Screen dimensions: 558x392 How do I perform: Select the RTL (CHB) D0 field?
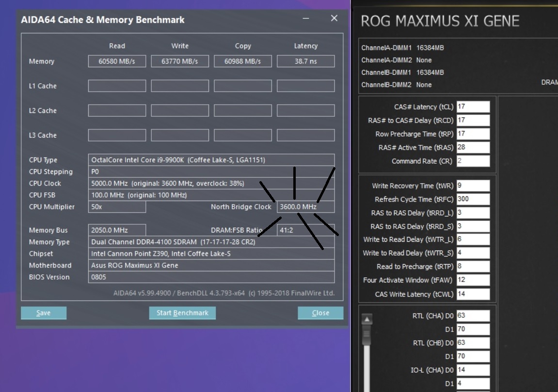click(473, 343)
